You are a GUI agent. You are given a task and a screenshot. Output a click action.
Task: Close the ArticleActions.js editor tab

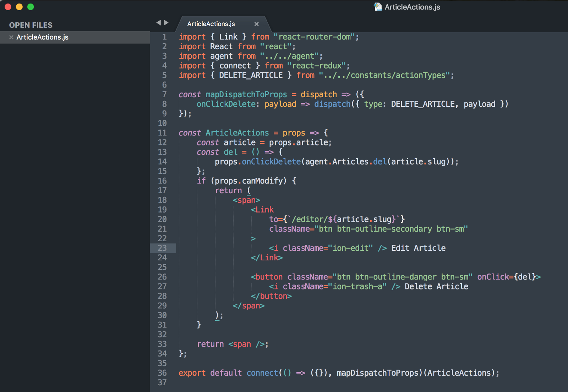(256, 24)
